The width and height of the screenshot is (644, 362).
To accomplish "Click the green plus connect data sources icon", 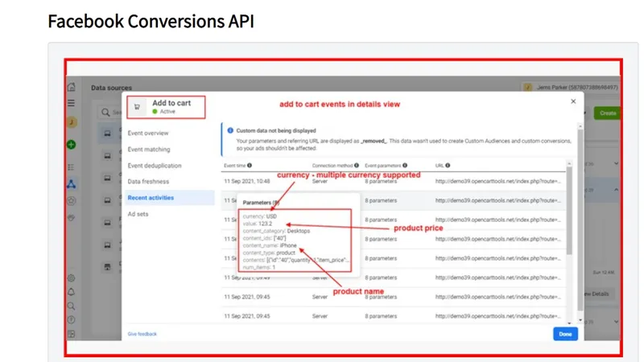I will click(x=71, y=145).
